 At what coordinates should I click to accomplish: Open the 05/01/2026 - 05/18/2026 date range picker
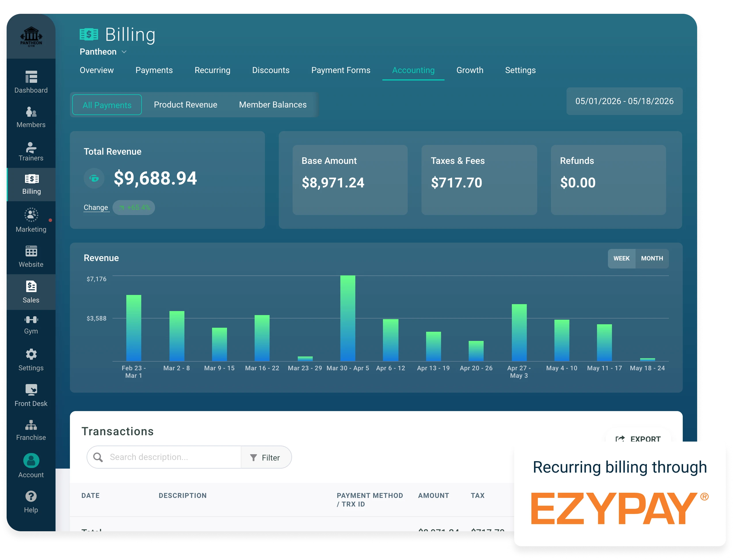coord(625,101)
